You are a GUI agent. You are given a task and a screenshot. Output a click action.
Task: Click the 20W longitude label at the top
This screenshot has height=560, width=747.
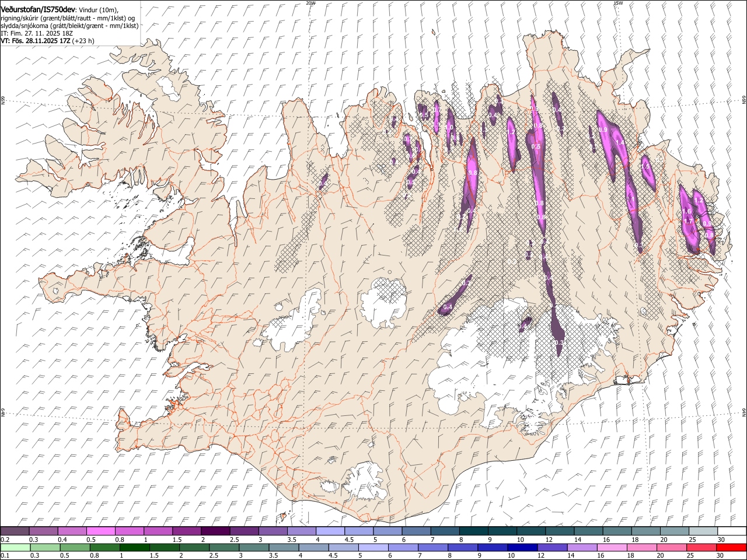click(x=310, y=3)
